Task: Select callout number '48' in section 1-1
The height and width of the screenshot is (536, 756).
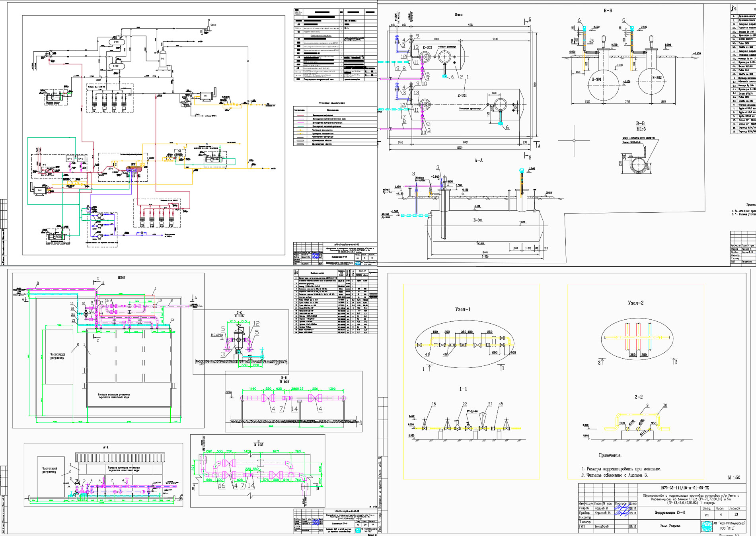Action: point(501,404)
